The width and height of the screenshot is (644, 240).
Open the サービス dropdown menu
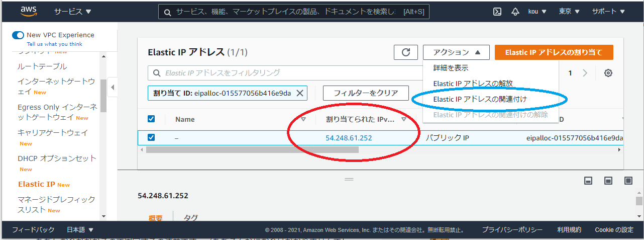coord(73,12)
